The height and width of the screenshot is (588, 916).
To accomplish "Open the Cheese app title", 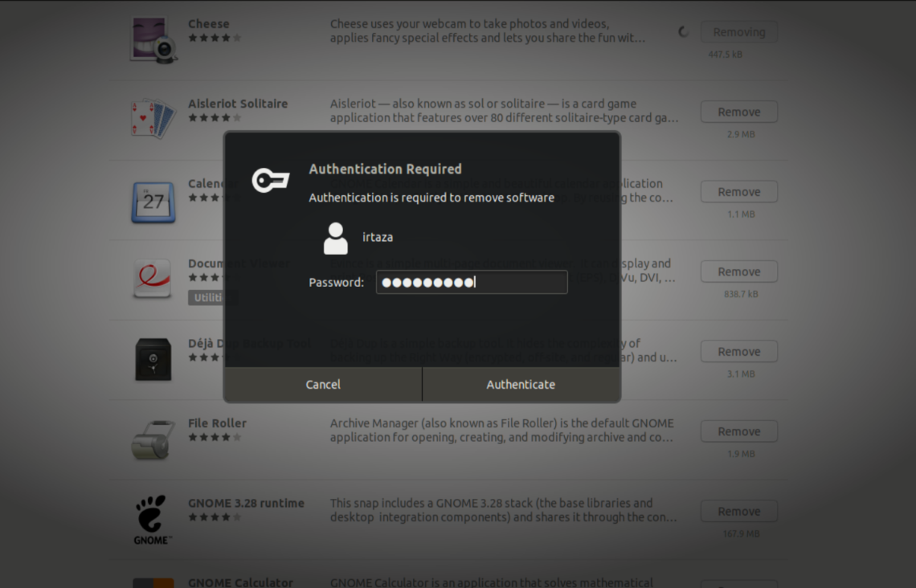I will tap(209, 24).
